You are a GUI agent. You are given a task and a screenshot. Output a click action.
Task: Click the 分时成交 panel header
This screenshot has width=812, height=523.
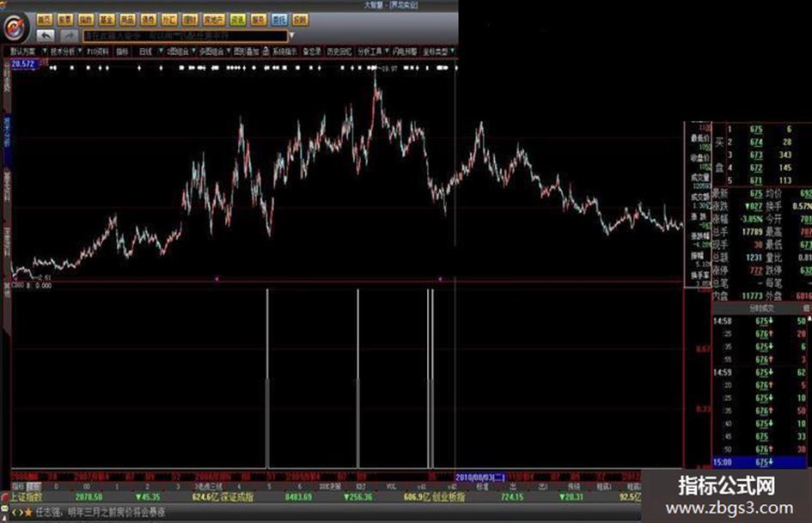point(761,308)
